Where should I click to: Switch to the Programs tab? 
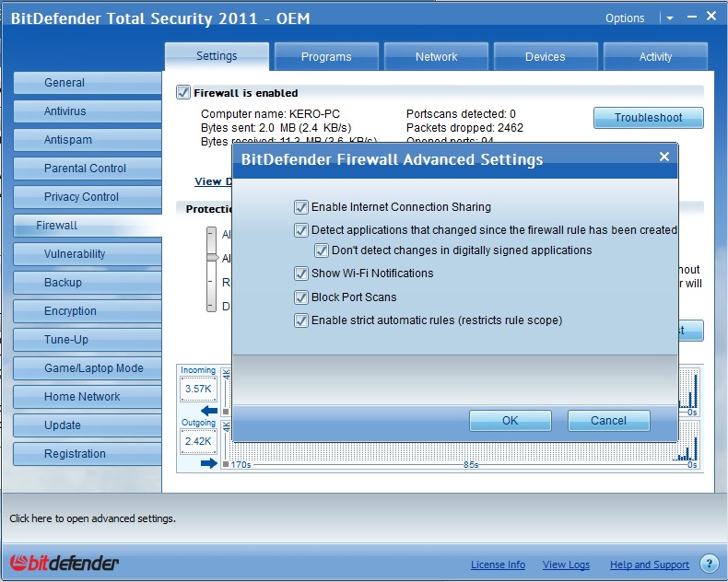[x=326, y=56]
